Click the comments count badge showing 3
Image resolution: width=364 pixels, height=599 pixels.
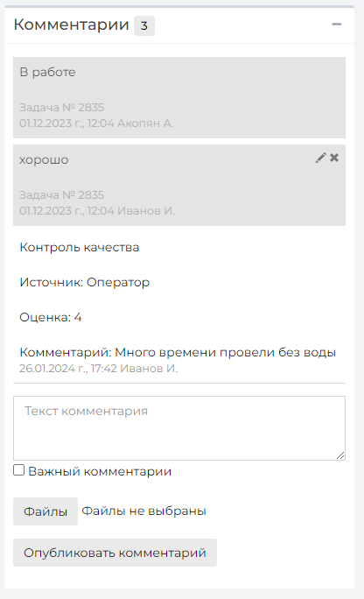144,25
